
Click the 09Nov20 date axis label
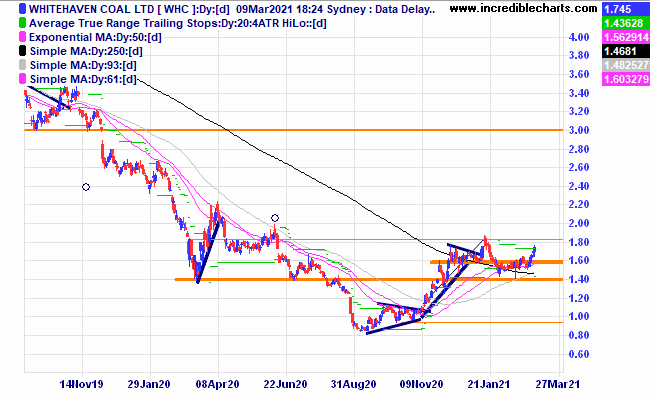(422, 384)
